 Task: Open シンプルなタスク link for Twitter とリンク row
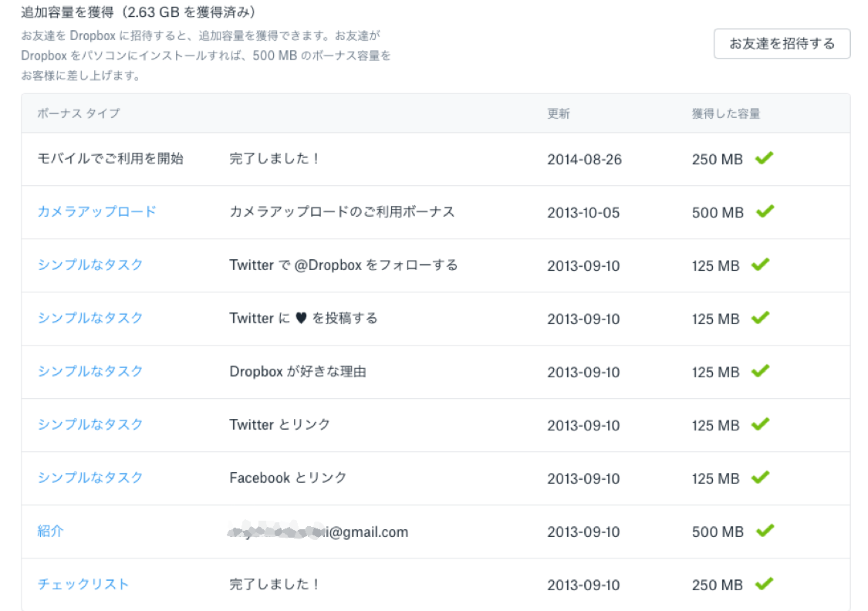click(90, 424)
